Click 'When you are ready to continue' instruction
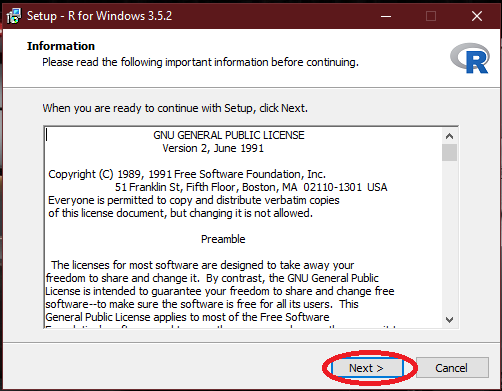The image size is (502, 391). pos(175,108)
